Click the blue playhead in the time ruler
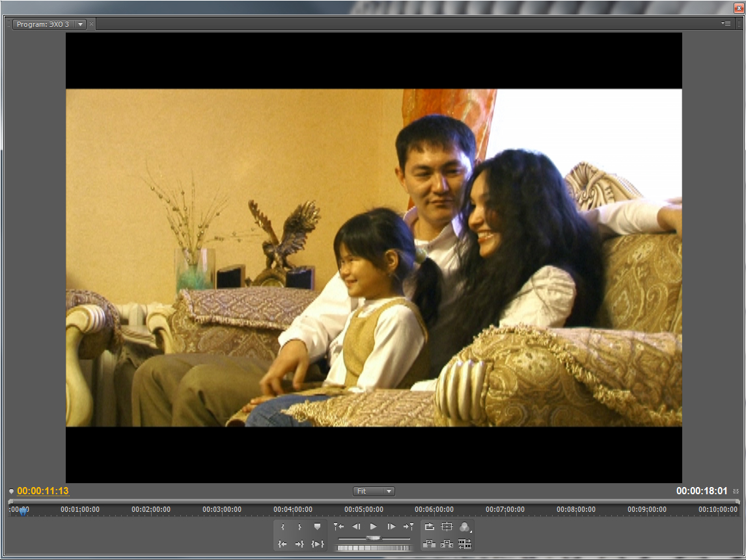 point(23,511)
